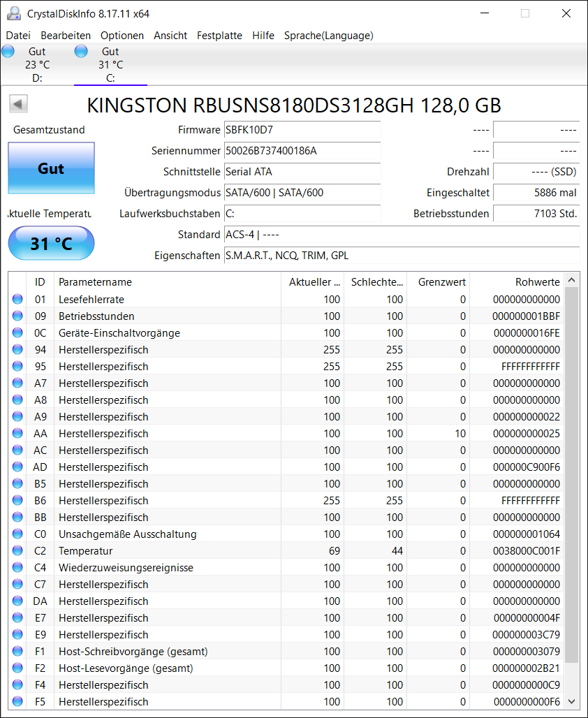
Task: Click the Drehzahl SSD field
Action: 536,172
